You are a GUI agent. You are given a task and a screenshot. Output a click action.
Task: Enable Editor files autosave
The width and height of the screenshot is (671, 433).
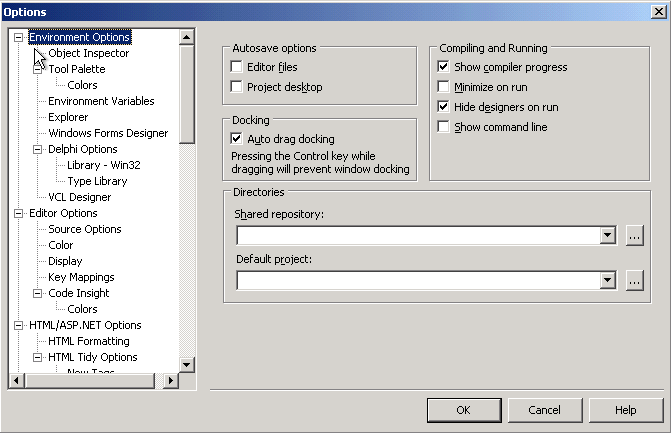pos(237,67)
